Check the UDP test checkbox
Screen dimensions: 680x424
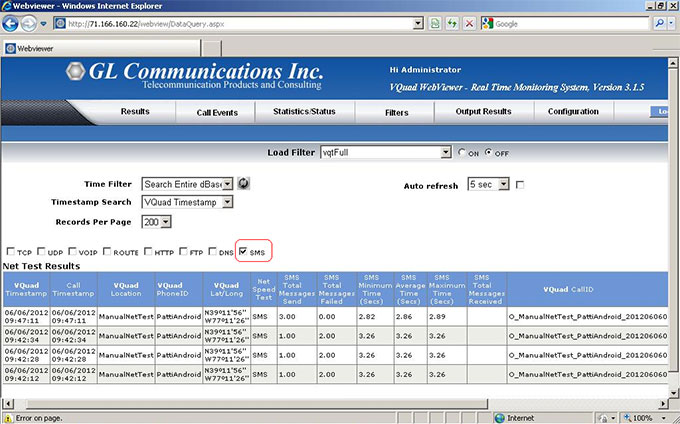(41, 251)
